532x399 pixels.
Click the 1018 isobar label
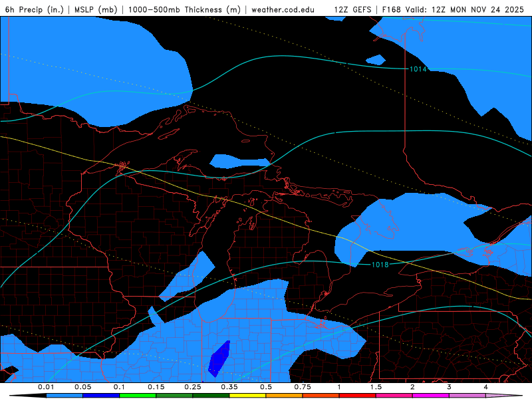click(380, 265)
